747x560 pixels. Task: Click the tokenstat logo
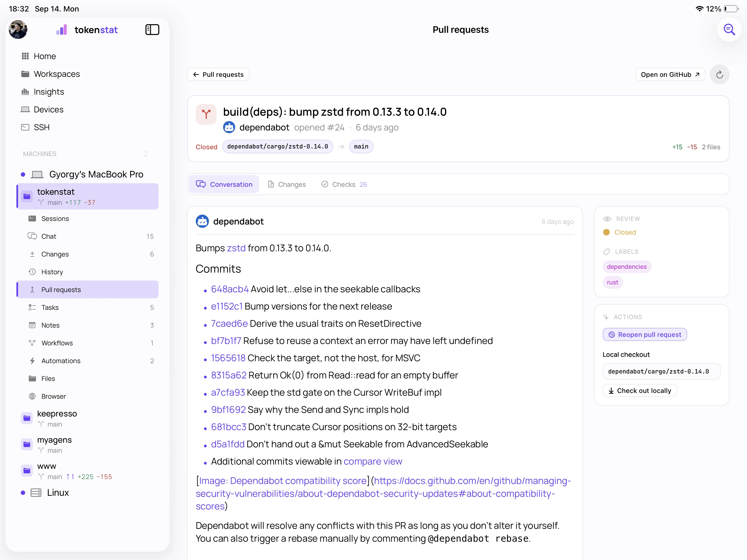pyautogui.click(x=87, y=30)
